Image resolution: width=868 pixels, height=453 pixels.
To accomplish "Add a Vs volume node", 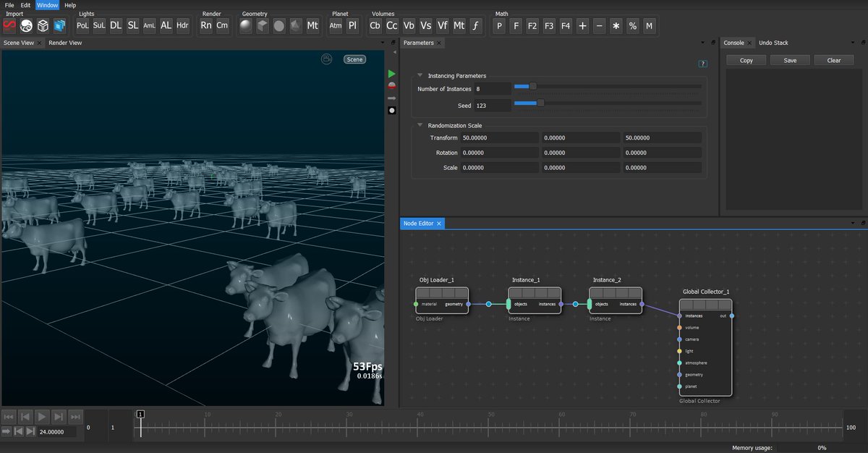I will click(x=425, y=25).
